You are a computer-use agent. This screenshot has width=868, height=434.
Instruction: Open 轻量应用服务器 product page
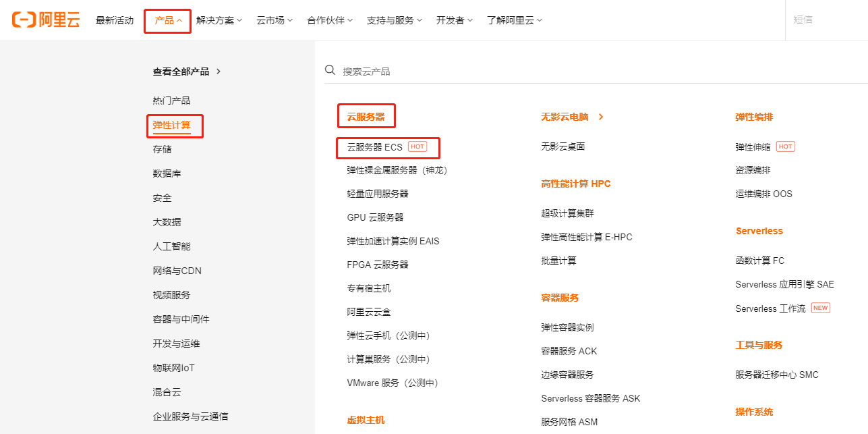point(378,194)
